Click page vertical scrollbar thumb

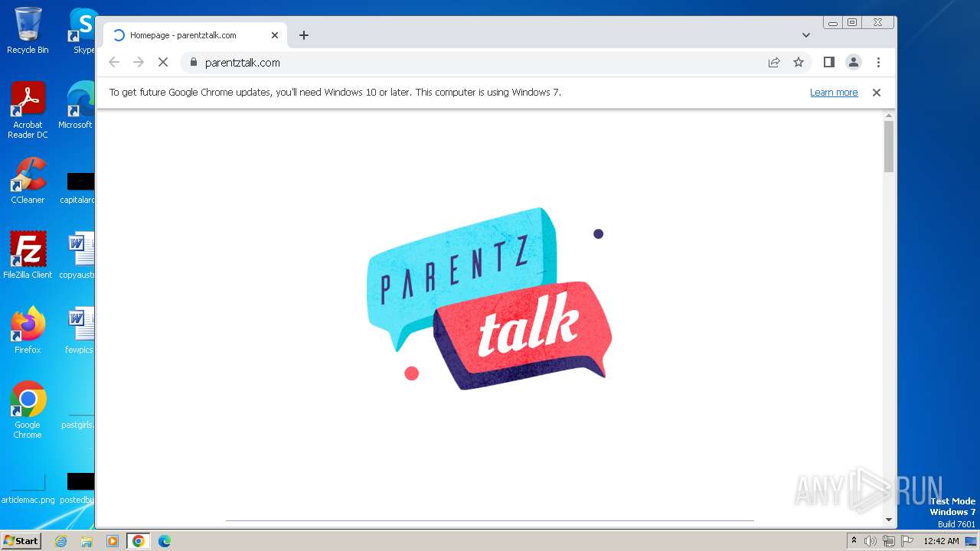(x=889, y=145)
